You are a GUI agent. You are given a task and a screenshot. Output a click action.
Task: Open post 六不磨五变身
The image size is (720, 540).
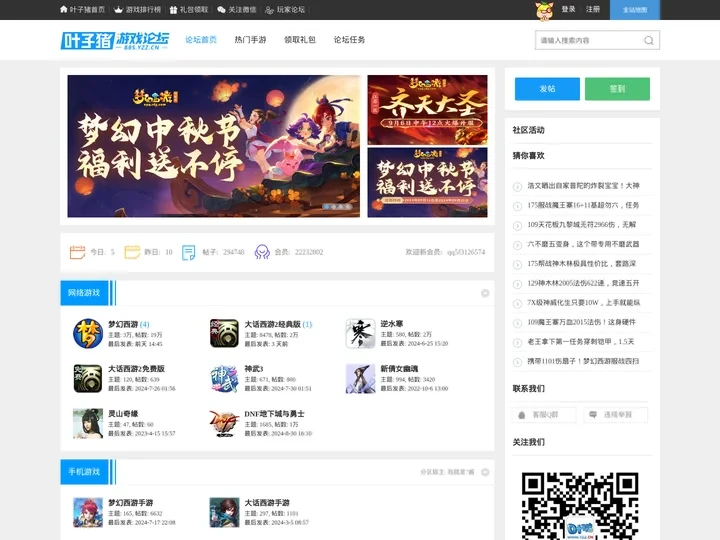(x=583, y=244)
